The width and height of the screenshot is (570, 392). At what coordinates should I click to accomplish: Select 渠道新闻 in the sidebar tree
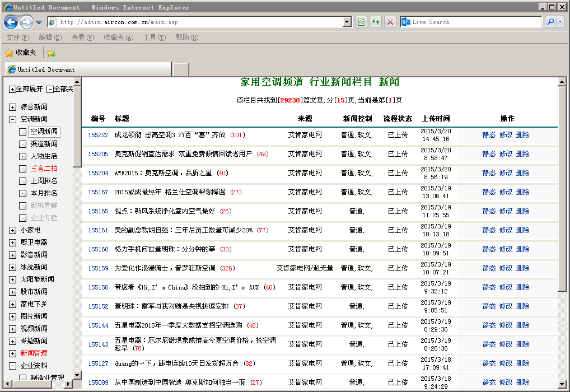coord(44,144)
